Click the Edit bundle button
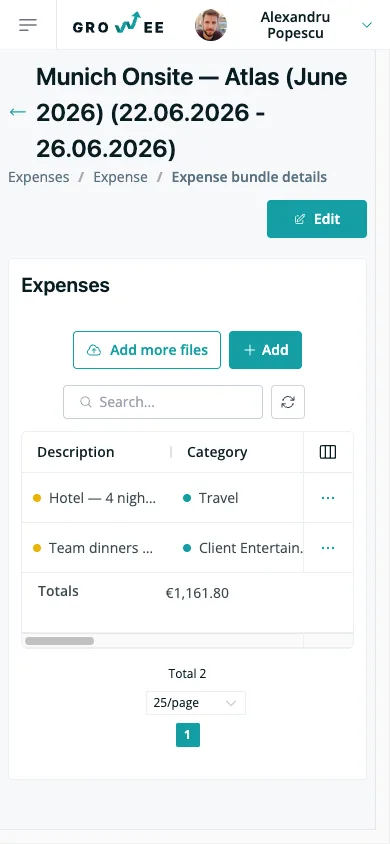Viewport: 390px width, 844px height. (x=317, y=219)
